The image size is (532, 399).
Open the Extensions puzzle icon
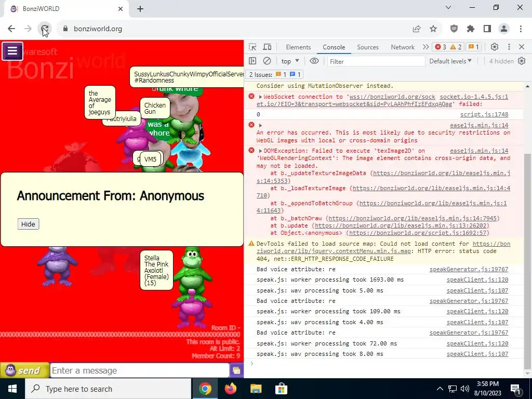click(x=471, y=29)
